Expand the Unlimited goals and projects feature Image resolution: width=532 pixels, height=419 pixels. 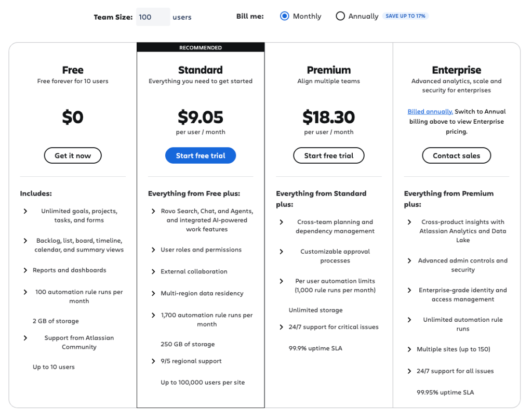(x=25, y=212)
